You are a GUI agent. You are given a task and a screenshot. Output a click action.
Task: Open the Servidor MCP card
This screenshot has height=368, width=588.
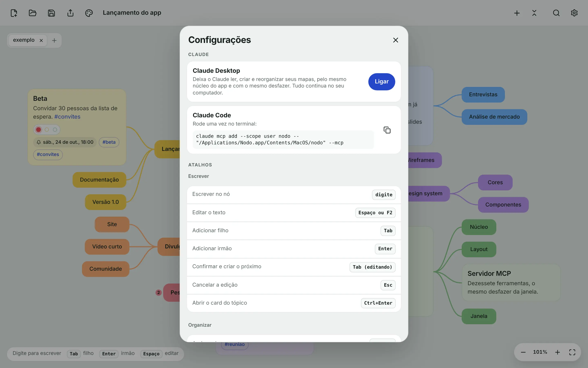coord(511,282)
